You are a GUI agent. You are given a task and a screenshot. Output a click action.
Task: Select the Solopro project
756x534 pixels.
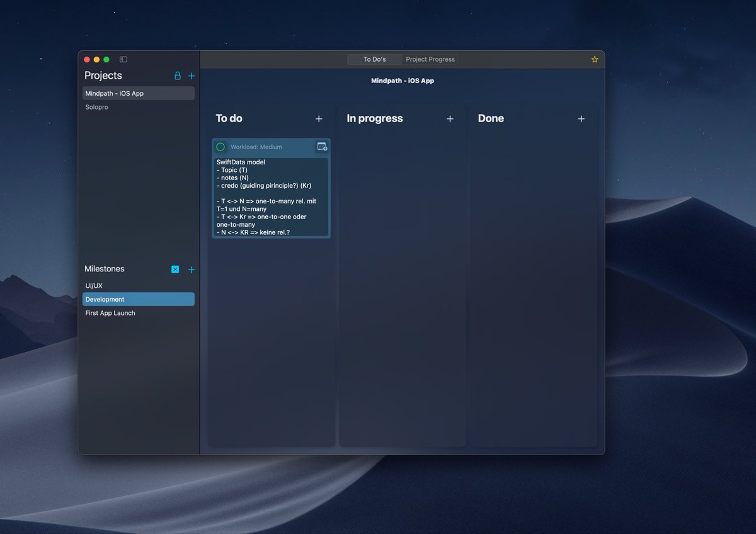tap(139, 107)
